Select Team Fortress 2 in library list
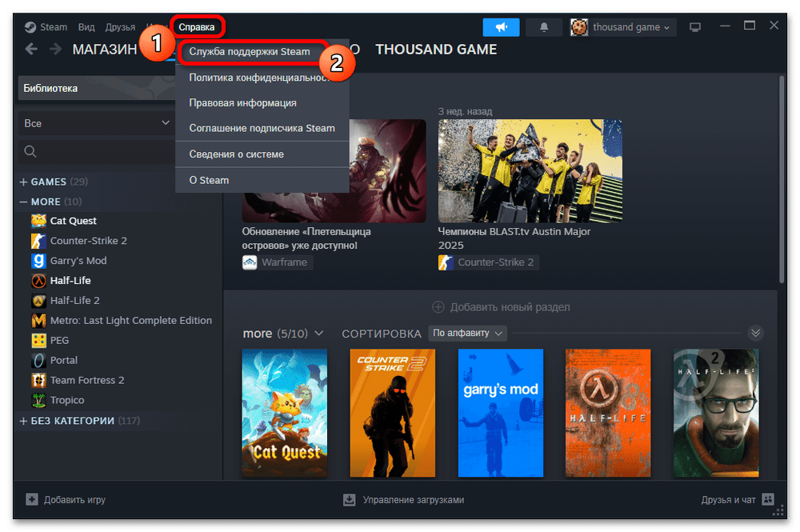 coord(87,380)
